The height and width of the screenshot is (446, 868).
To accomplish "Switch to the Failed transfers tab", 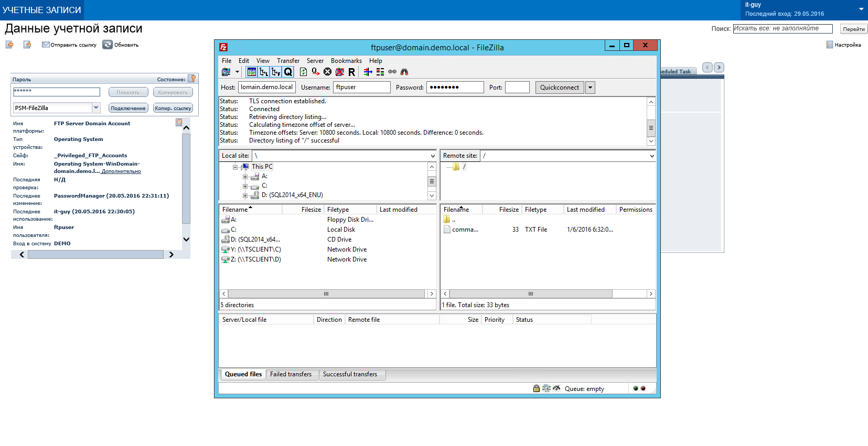I will point(291,374).
